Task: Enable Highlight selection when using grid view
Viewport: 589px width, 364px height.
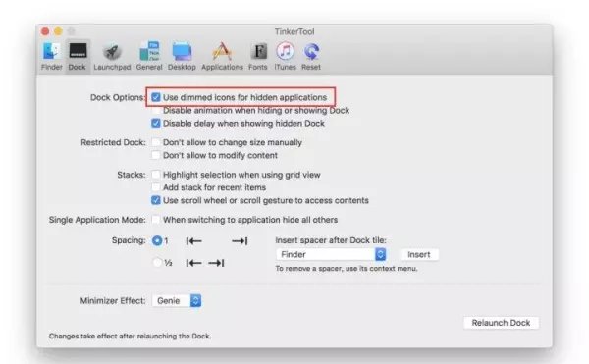Action: 155,175
